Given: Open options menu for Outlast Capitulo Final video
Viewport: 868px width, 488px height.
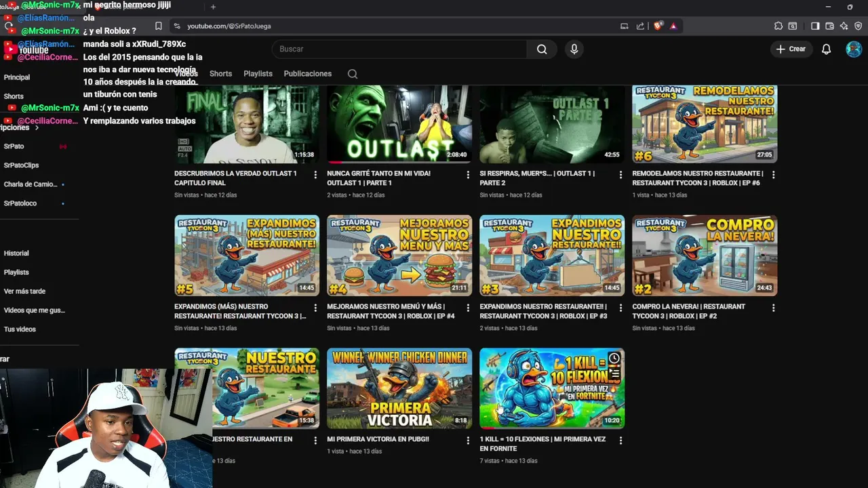Looking at the screenshot, I should tap(315, 175).
